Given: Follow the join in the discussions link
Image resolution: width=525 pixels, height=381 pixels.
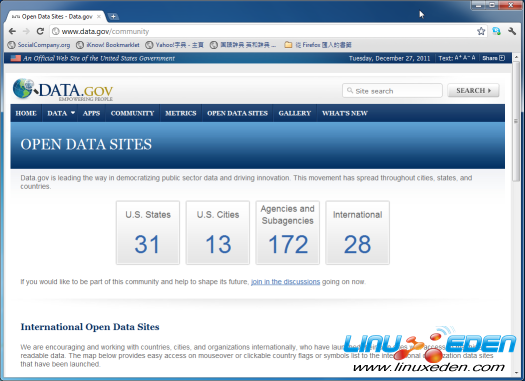Looking at the screenshot, I should point(285,282).
